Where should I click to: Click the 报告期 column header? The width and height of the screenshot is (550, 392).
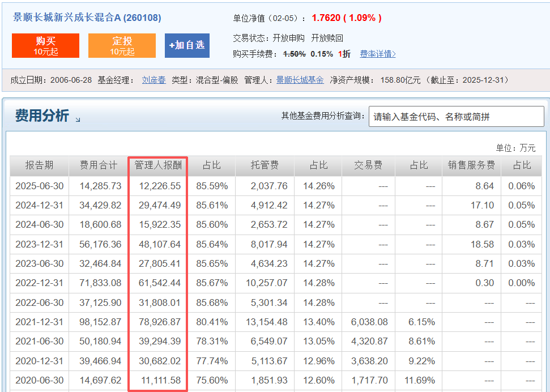39,165
